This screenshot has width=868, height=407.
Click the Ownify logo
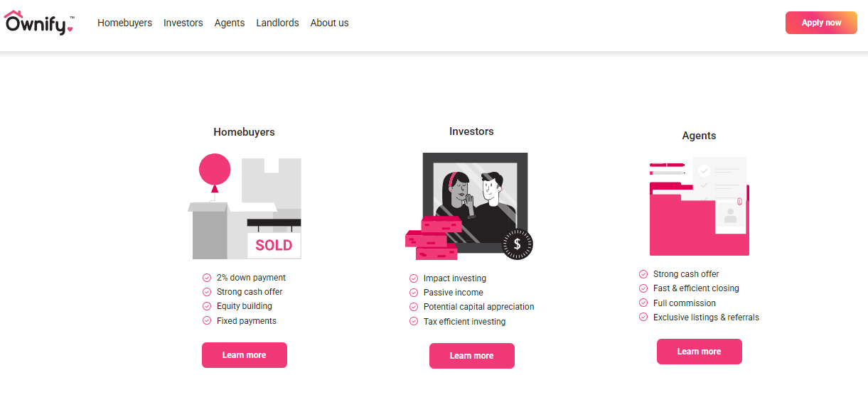[38, 23]
